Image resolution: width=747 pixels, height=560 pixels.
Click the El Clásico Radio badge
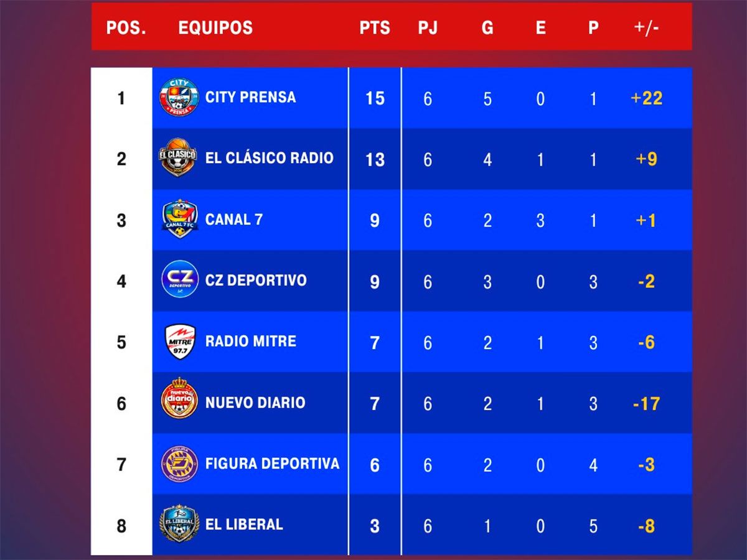178,157
